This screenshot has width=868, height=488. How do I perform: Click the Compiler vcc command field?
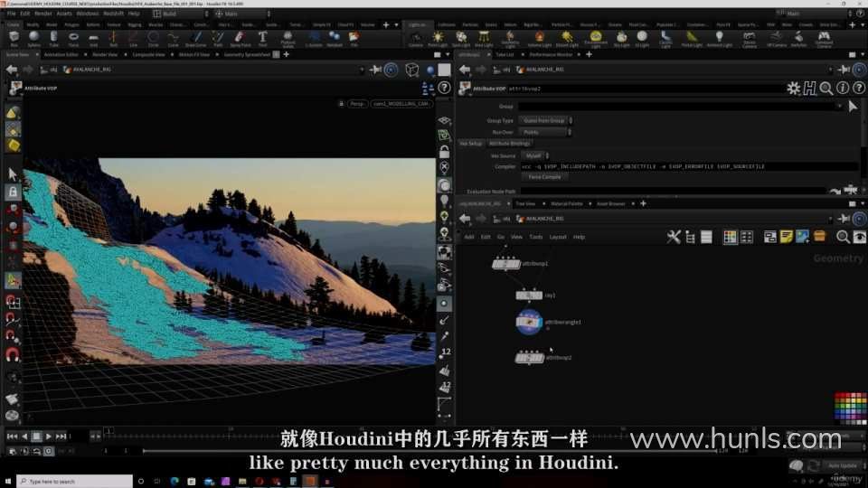click(x=689, y=166)
